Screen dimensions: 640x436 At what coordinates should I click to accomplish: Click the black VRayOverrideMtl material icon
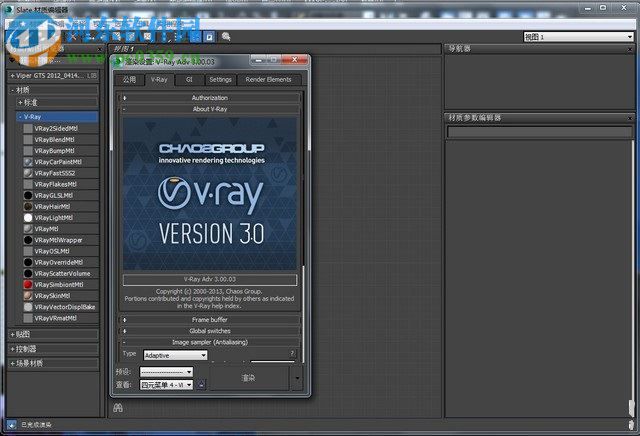coord(28,262)
